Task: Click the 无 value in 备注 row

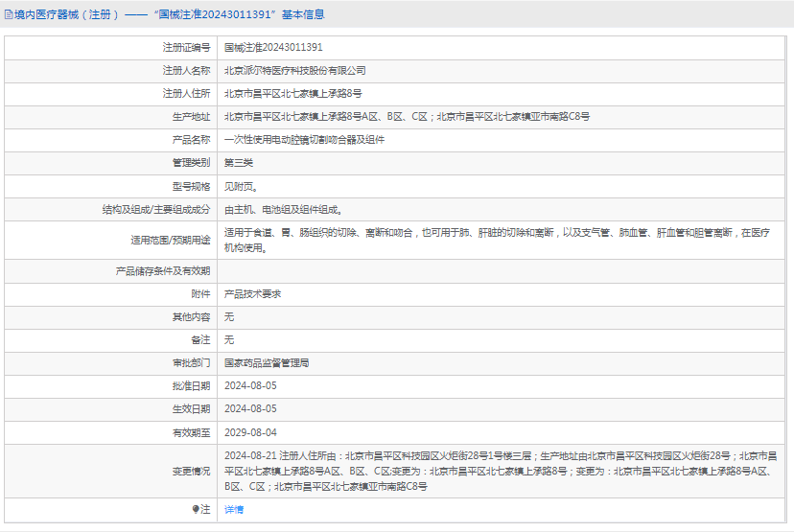Action: tap(229, 340)
